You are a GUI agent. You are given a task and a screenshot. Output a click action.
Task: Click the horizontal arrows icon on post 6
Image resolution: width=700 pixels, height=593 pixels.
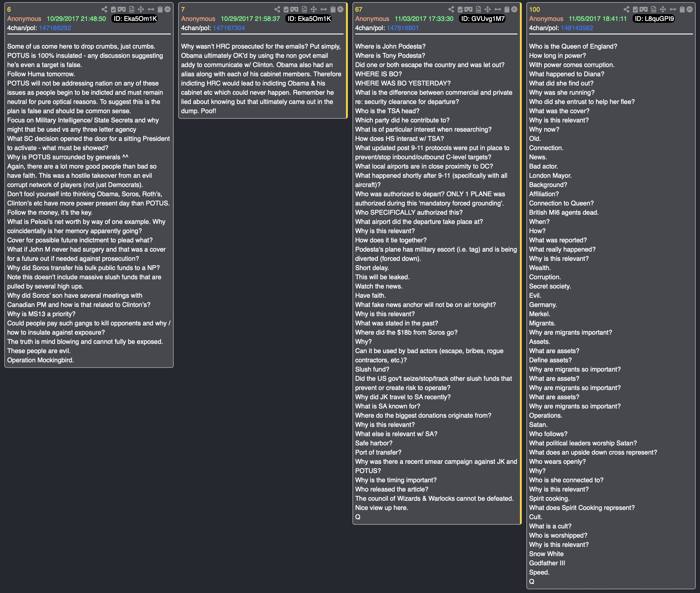coord(151,9)
